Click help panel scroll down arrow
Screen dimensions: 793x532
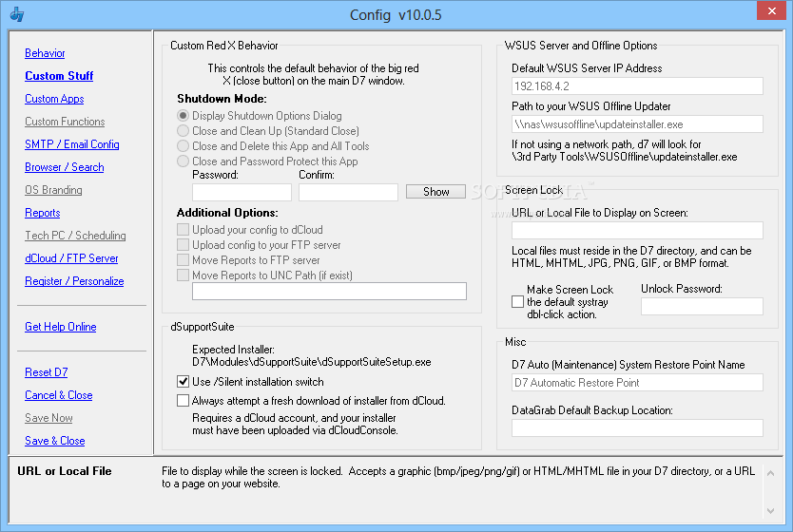[x=770, y=511]
